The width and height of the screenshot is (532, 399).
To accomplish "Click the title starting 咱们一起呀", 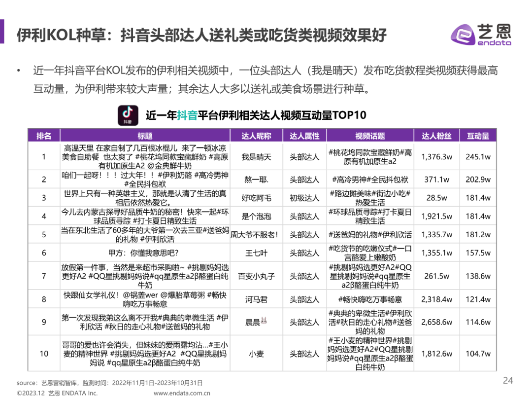I will tap(145, 180).
